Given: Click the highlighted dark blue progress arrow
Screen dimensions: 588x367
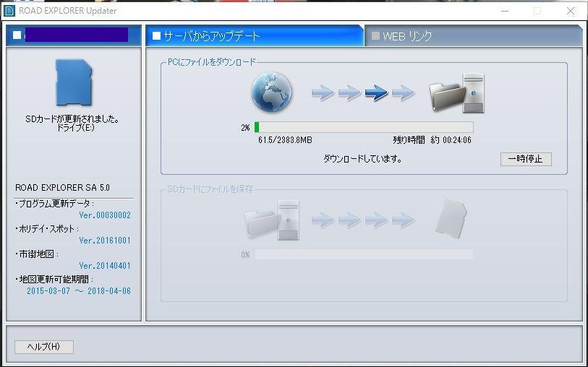Looking at the screenshot, I should (376, 92).
